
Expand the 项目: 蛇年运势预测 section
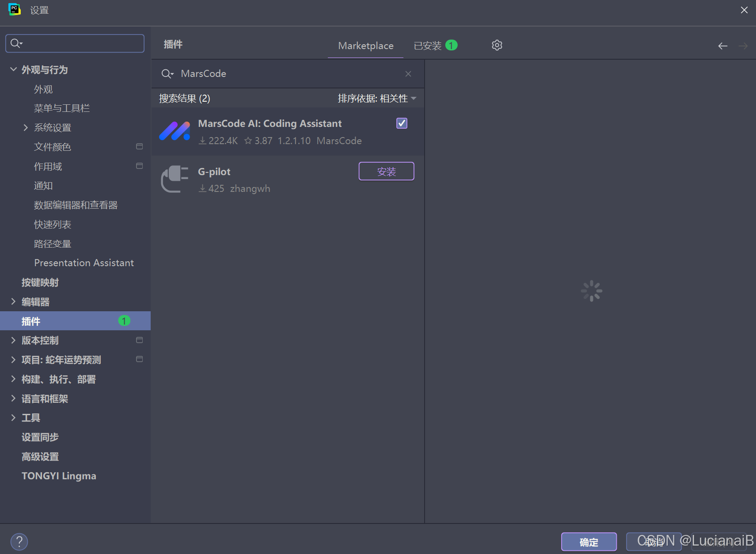[13, 359]
